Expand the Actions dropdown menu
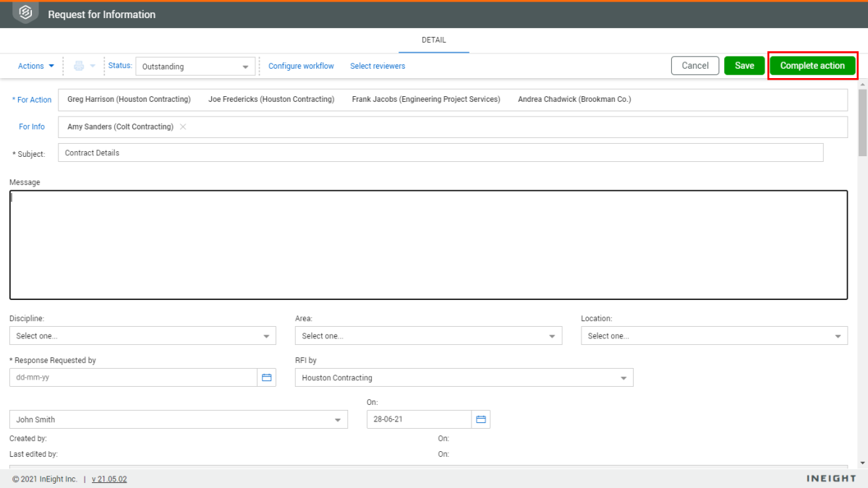868x488 pixels. tap(35, 66)
